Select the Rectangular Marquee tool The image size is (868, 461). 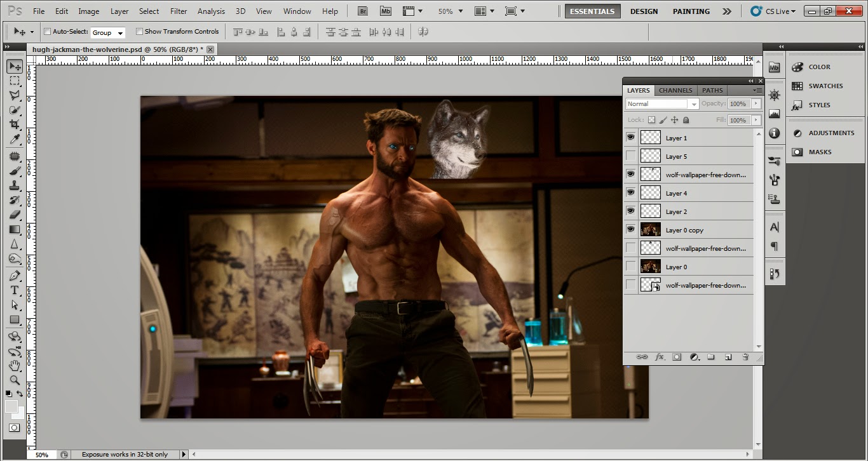point(14,81)
